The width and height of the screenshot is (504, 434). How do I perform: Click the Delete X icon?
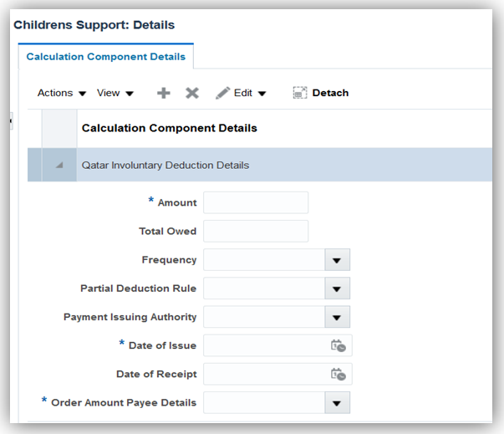pos(192,93)
